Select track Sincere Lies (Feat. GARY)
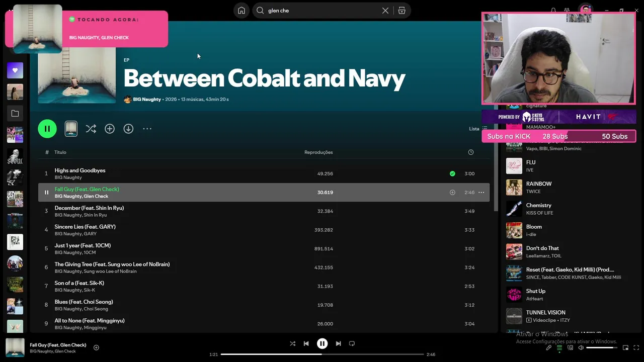Viewport: 644px width, 362px height. pyautogui.click(x=264, y=230)
